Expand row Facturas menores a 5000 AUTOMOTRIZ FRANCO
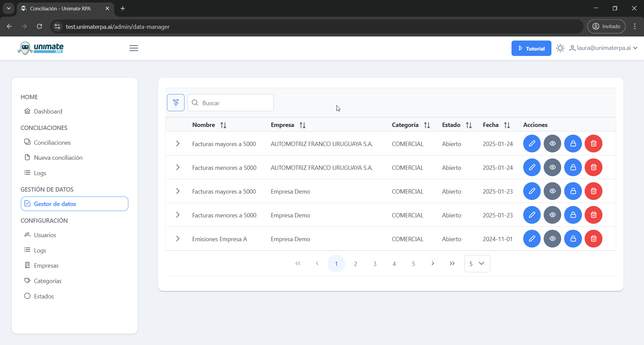 pos(178,167)
